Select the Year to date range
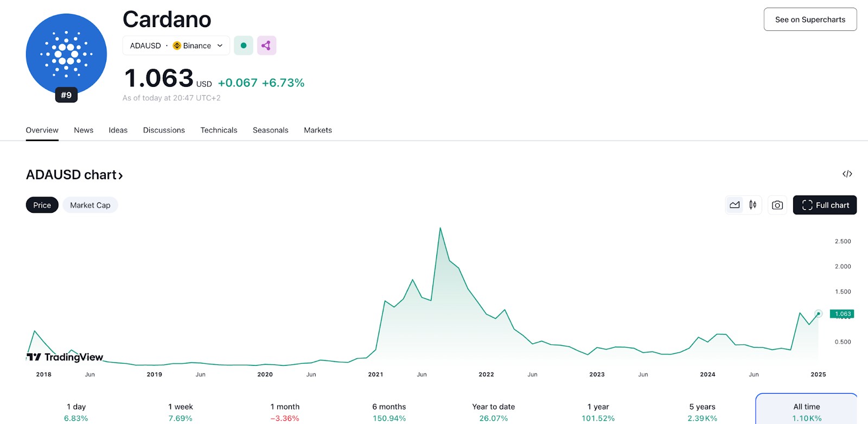This screenshot has height=424, width=868. point(494,412)
